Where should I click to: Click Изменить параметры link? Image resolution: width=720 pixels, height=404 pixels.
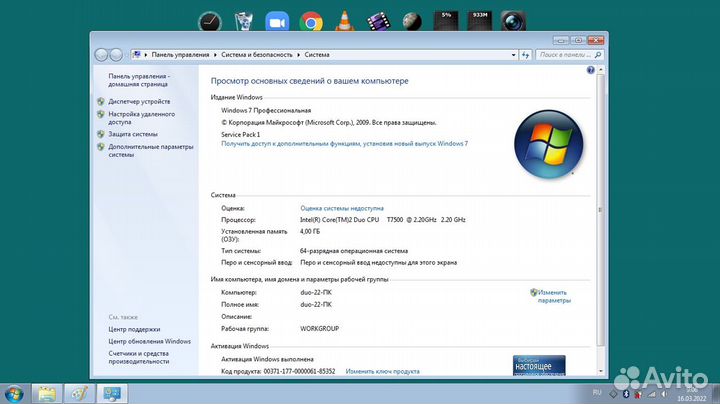pos(554,297)
